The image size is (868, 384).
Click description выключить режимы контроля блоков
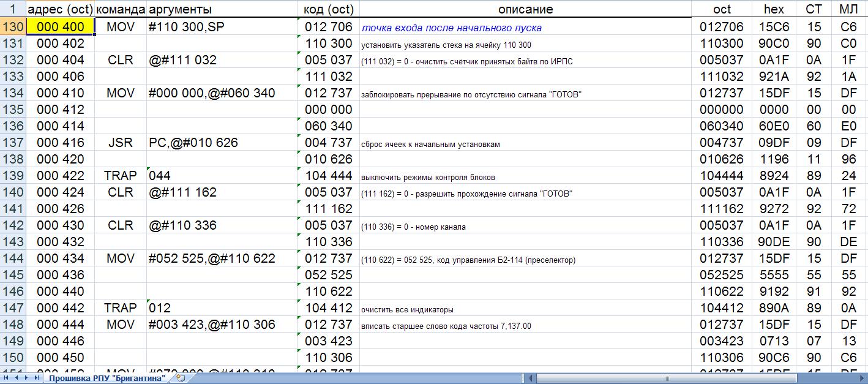428,177
